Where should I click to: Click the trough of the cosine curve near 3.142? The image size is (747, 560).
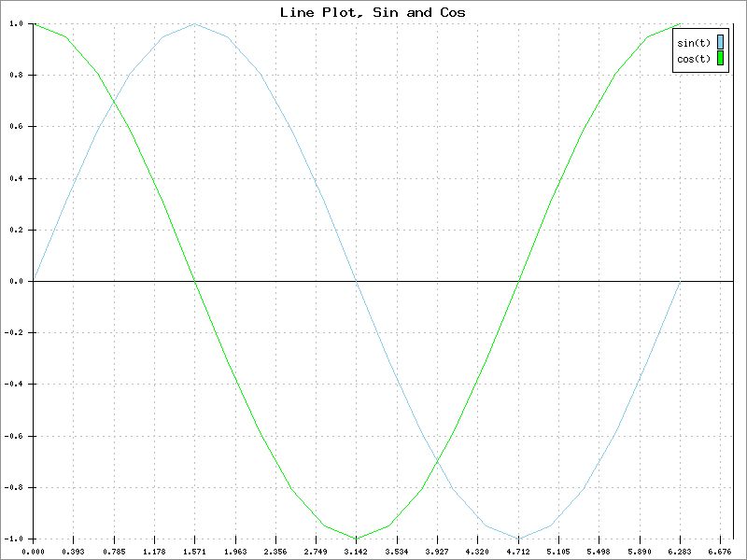tap(358, 539)
